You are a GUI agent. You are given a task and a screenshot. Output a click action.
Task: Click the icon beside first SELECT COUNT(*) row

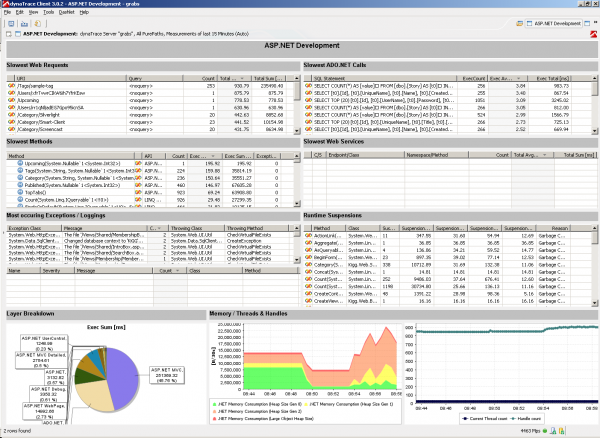[x=308, y=86]
